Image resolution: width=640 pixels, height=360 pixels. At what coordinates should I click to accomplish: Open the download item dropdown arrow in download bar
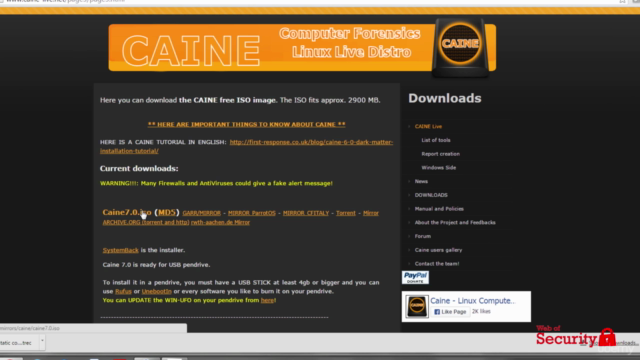pyautogui.click(x=42, y=341)
